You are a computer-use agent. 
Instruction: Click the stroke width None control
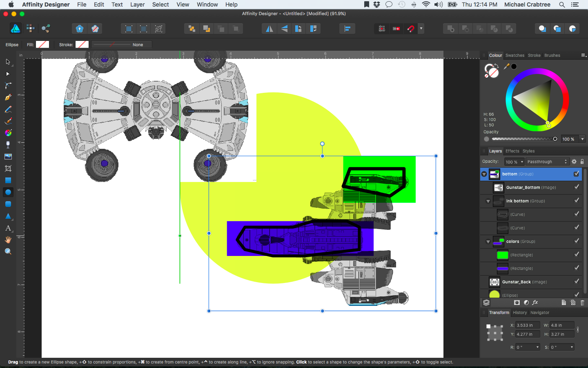[122, 45]
